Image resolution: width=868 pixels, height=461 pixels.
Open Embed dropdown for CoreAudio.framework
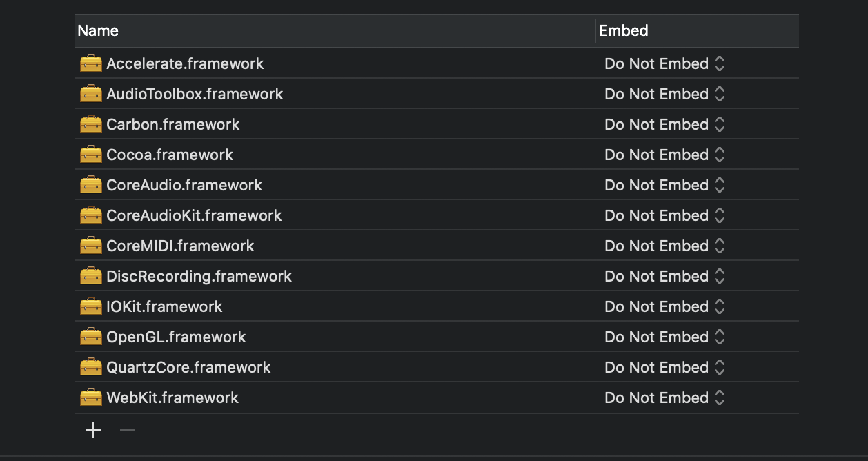[664, 185]
